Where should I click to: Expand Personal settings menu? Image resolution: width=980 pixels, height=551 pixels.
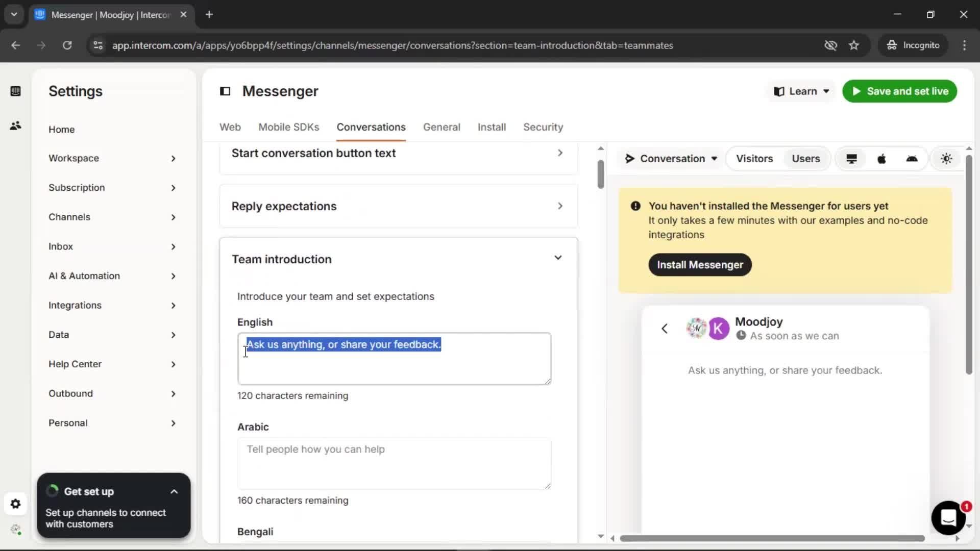[x=112, y=423]
